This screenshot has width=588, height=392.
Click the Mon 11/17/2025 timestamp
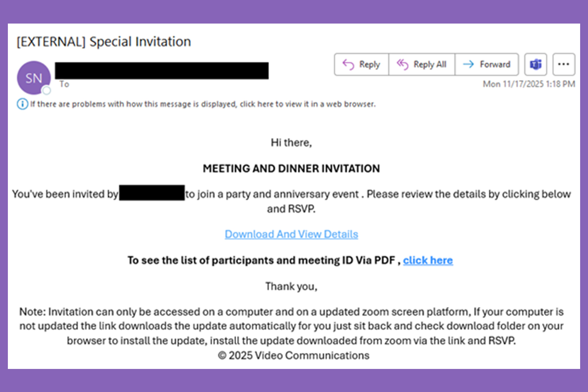click(529, 84)
